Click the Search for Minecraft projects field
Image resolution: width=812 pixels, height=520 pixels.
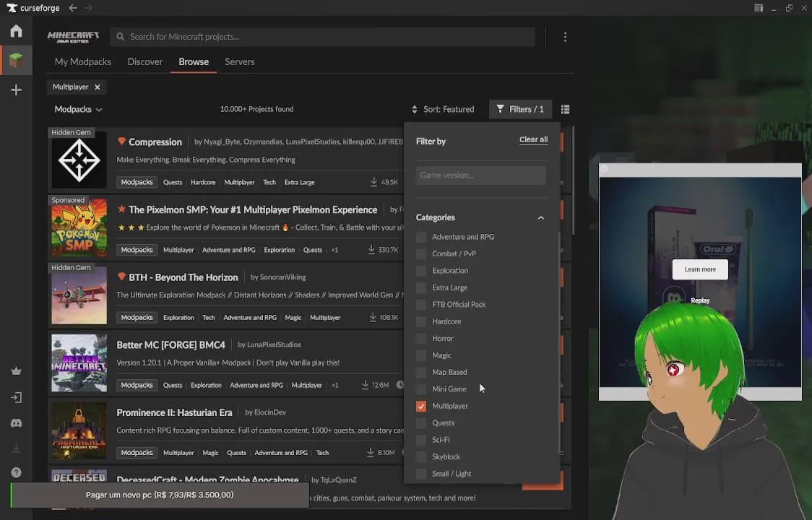[x=322, y=37]
